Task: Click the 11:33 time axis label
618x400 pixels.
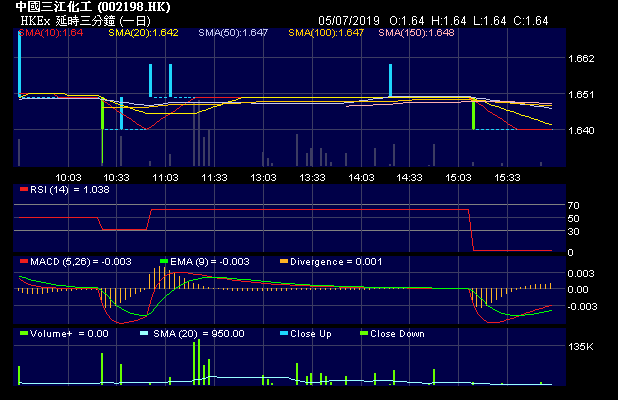Action: click(214, 178)
